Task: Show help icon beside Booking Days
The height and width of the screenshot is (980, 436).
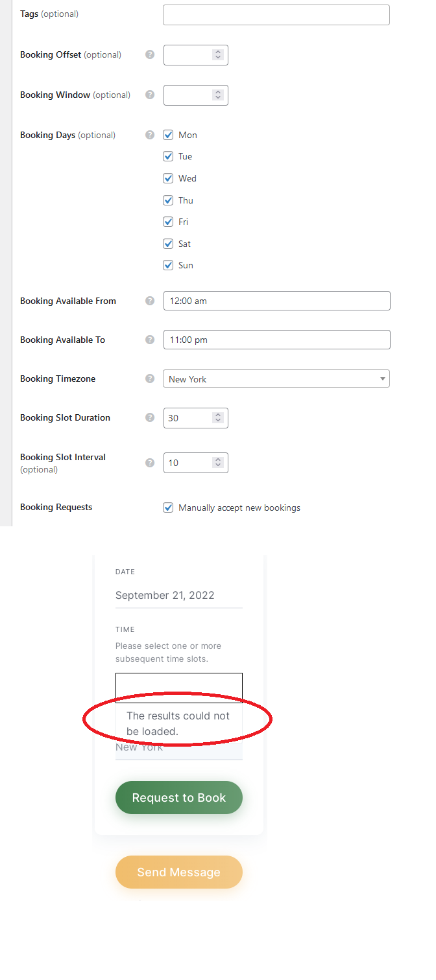Action: pos(150,135)
